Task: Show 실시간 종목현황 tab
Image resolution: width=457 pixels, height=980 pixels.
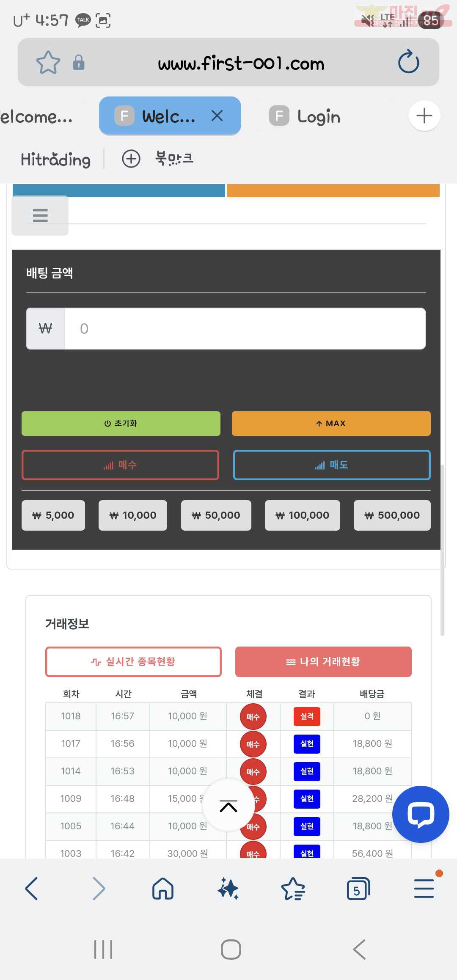Action: pos(133,662)
